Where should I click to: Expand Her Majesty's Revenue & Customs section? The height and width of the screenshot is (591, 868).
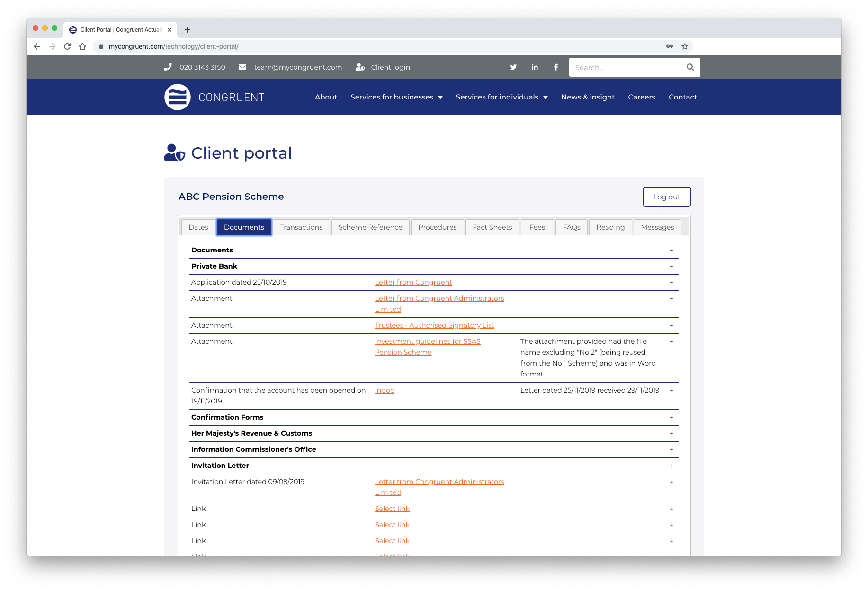click(x=671, y=434)
